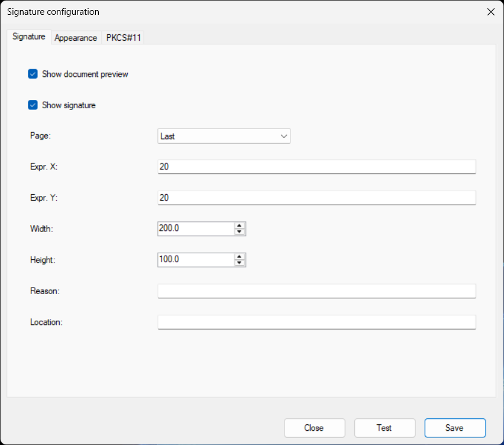Increase Height with the up arrow

tap(240, 257)
